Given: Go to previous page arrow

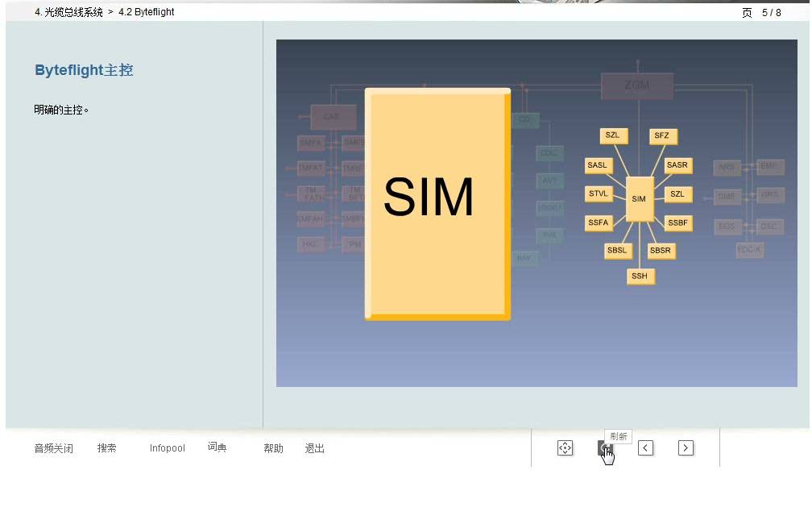Looking at the screenshot, I should point(645,447).
